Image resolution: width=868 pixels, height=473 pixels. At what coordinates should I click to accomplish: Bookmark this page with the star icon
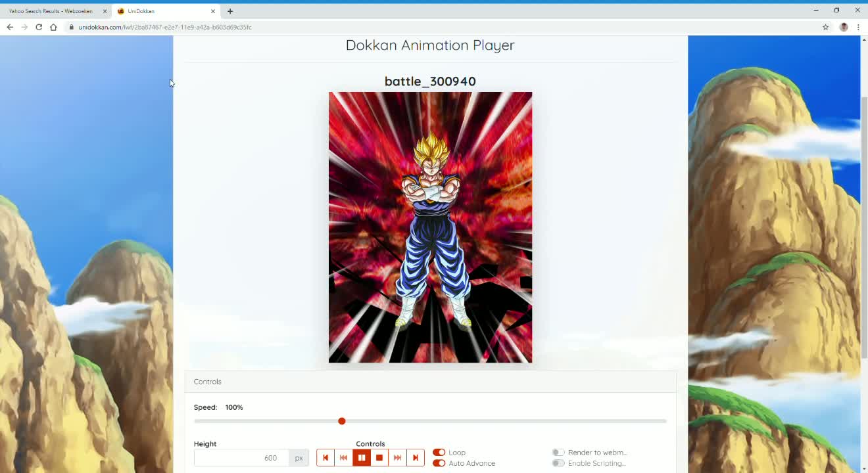tap(825, 27)
